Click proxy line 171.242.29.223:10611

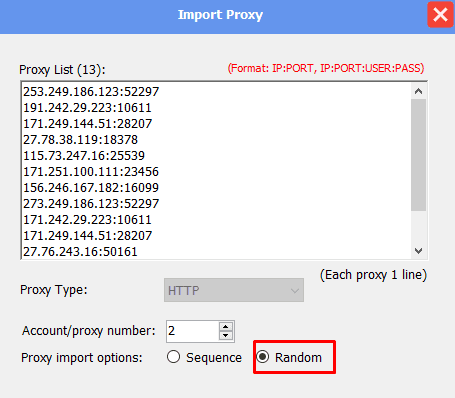click(x=87, y=220)
